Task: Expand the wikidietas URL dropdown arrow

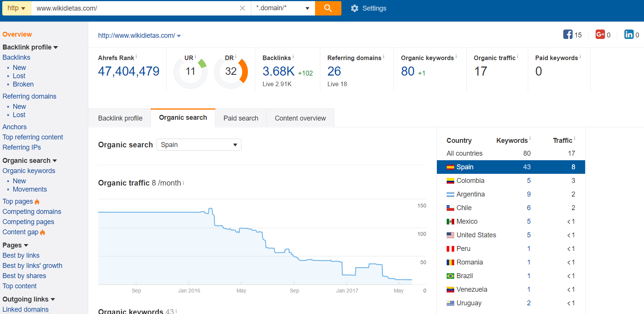Action: (x=179, y=36)
